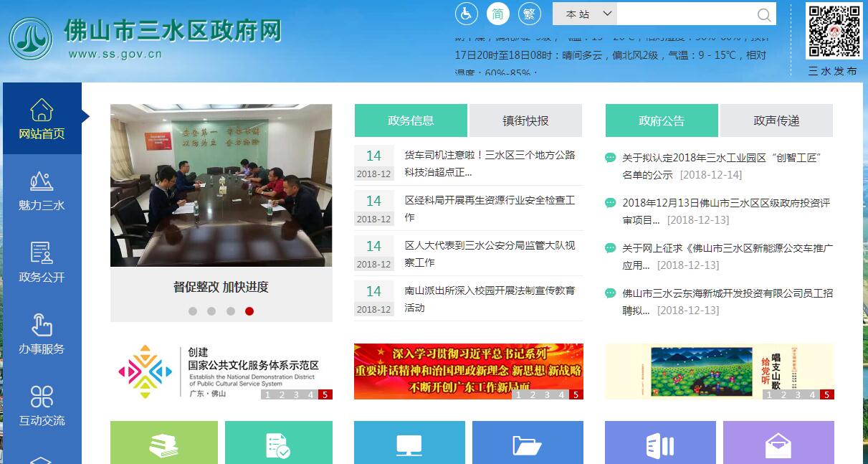The height and width of the screenshot is (464, 868).
Task: Switch to Traditional Chinese (繁)
Action: 529,14
